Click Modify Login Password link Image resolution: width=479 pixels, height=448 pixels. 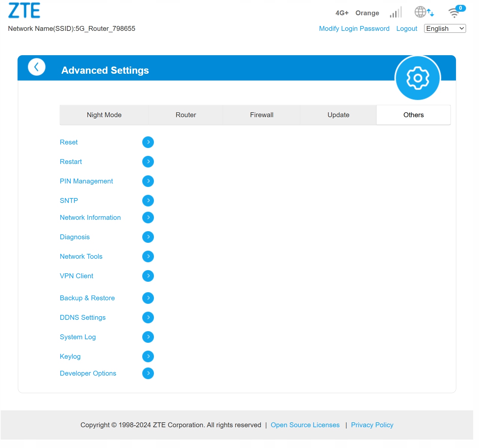pos(354,29)
